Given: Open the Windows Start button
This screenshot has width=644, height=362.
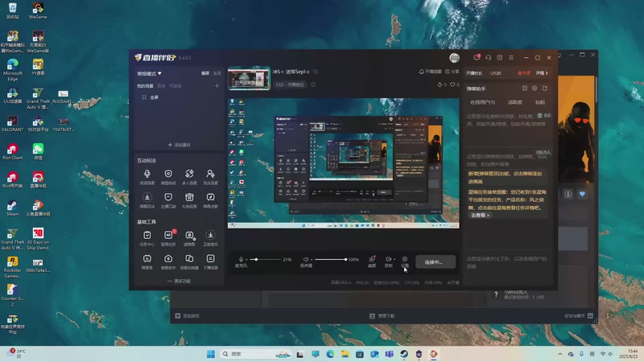Looking at the screenshot, I should point(211,354).
